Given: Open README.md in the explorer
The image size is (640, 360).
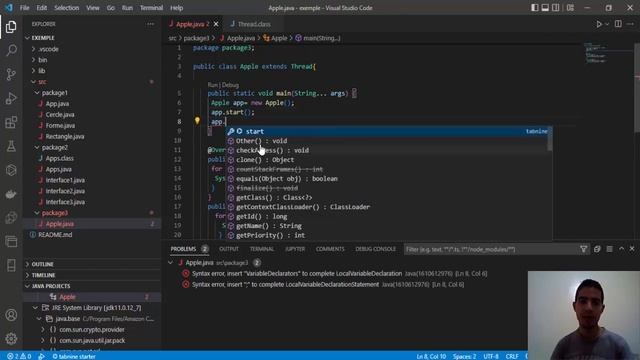Looking at the screenshot, I should coord(55,235).
